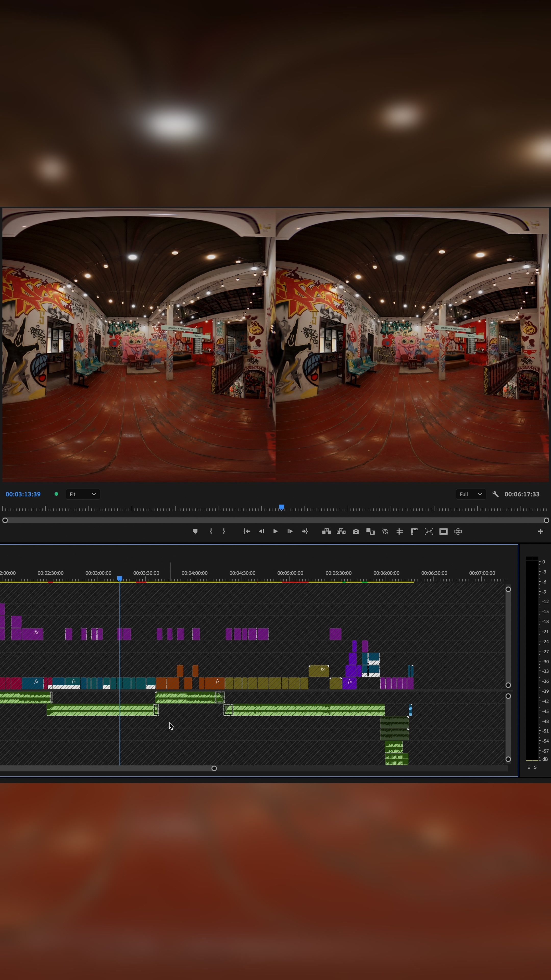Click the Lift button icon
551x980 pixels.
(x=326, y=531)
